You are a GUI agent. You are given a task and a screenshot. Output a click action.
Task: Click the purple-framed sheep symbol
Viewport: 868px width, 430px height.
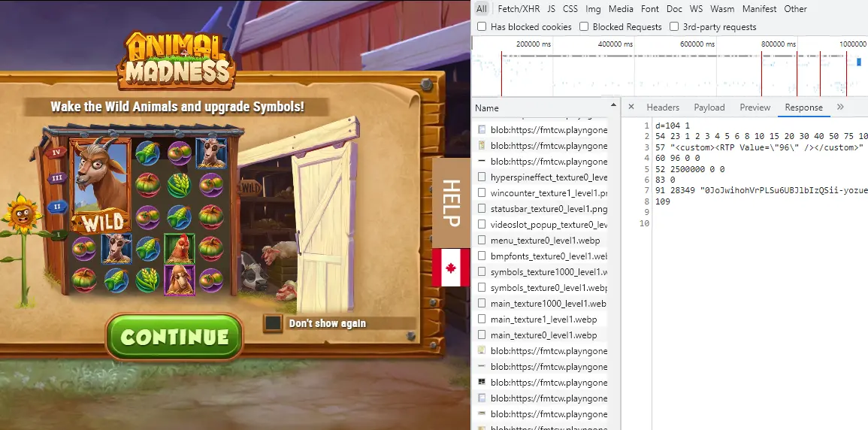180,280
